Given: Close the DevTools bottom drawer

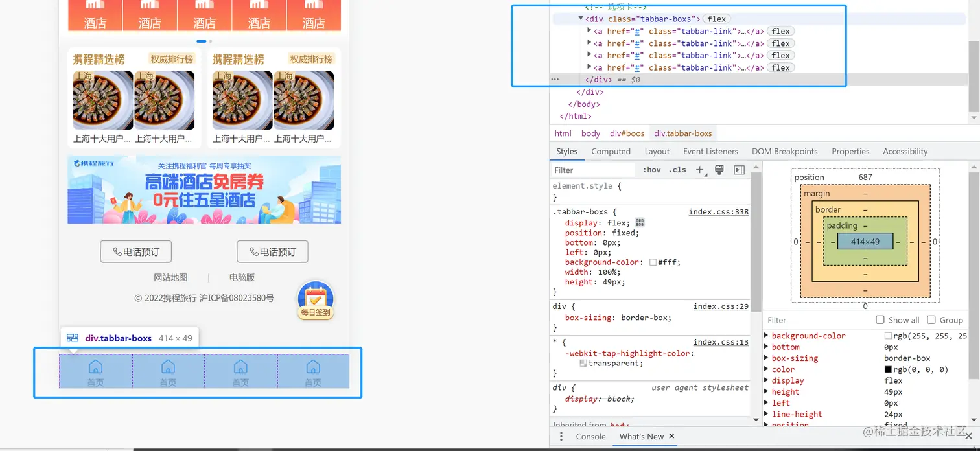Looking at the screenshot, I should (x=968, y=437).
